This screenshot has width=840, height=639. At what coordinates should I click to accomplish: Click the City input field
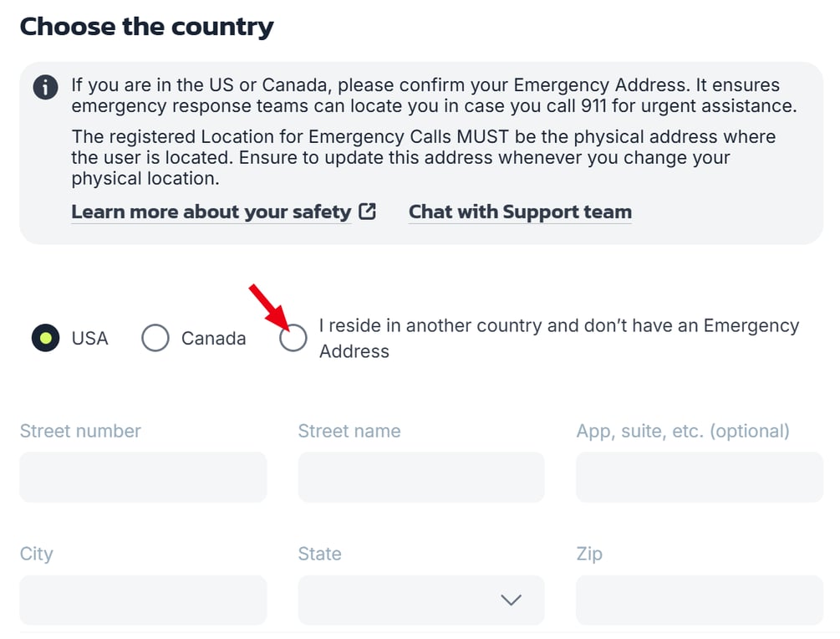click(x=143, y=600)
